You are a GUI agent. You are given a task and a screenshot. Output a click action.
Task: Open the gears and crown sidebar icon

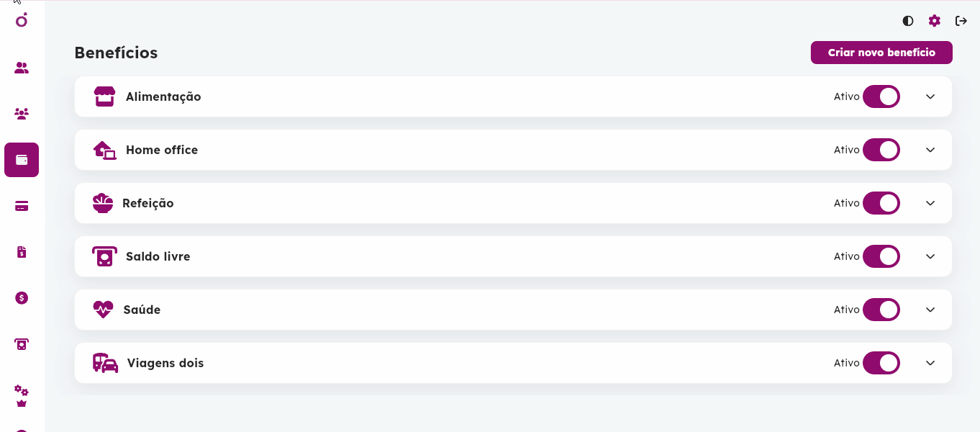[22, 396]
